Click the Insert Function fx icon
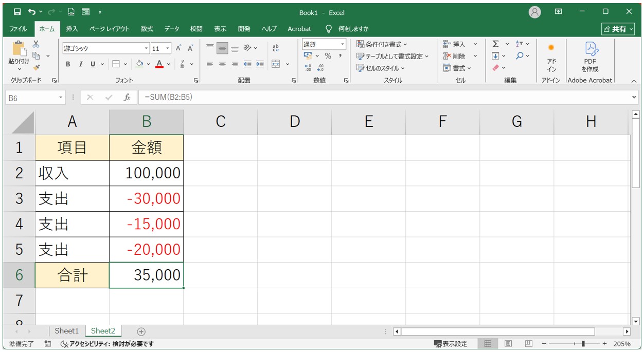This screenshot has height=352, width=644. (x=127, y=97)
